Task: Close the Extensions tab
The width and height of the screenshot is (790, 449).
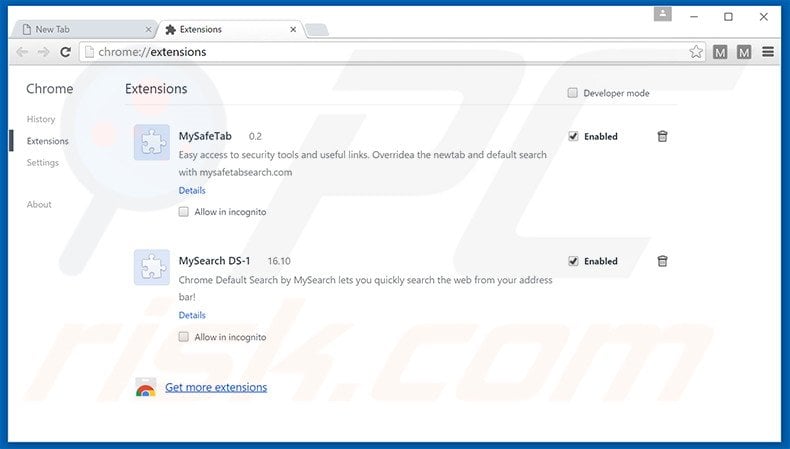Action: pyautogui.click(x=293, y=30)
